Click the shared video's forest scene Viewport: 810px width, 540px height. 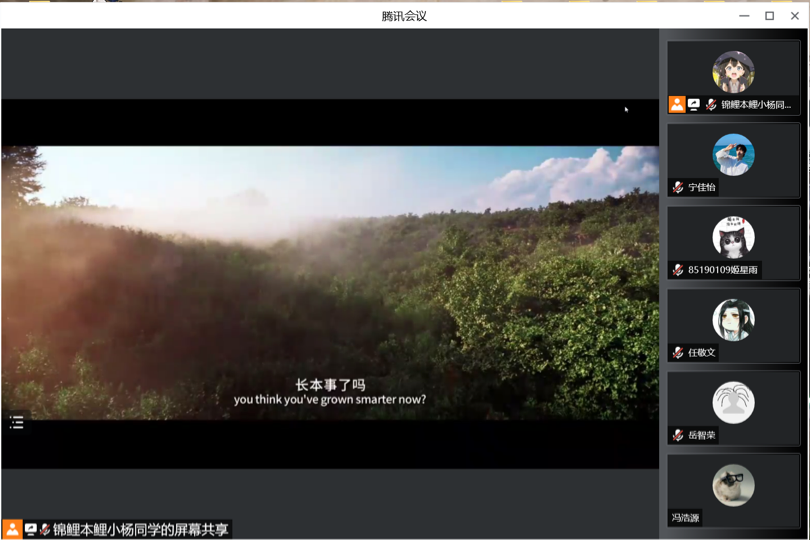[x=330, y=280]
